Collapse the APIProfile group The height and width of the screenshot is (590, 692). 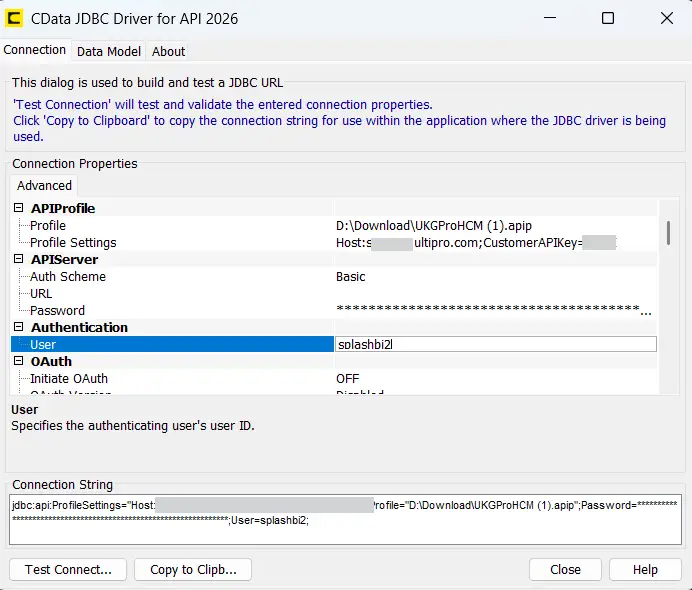pos(19,208)
